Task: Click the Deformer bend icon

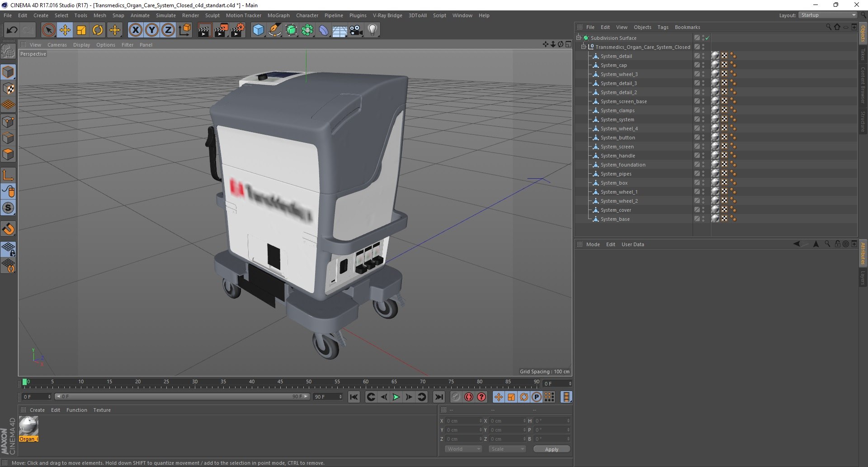Action: pyautogui.click(x=324, y=30)
